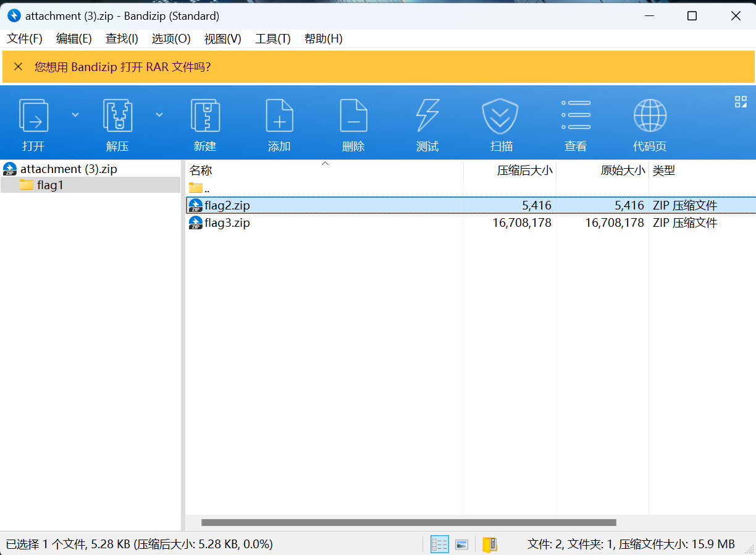
Task: Click the 删除 (Delete) toolbar icon
Action: (x=353, y=116)
